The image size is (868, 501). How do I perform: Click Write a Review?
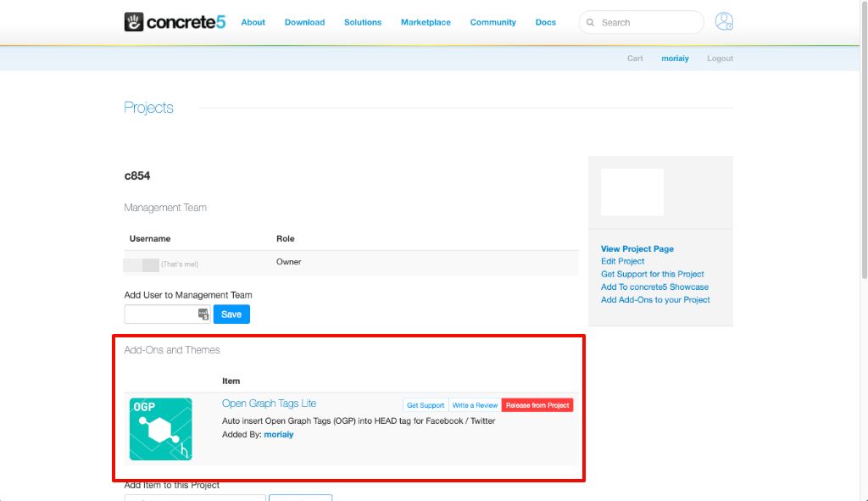tap(475, 405)
